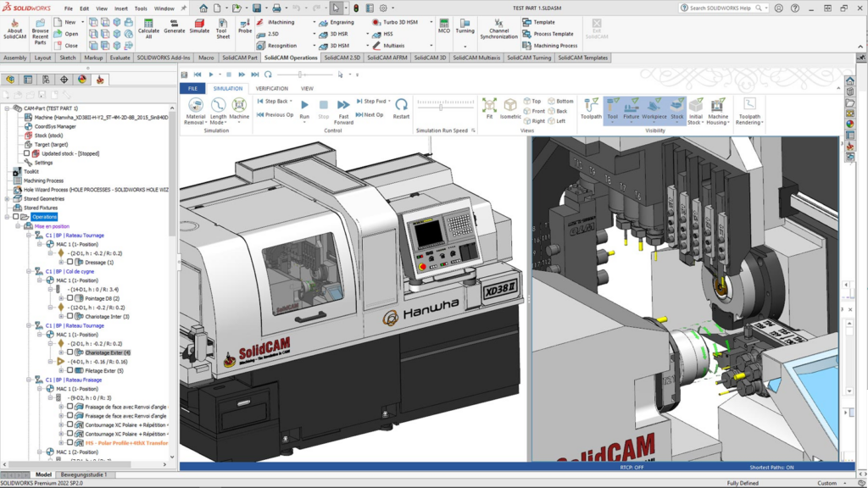Image resolution: width=868 pixels, height=488 pixels.
Task: Click the Channel Synchronization icon
Action: (498, 28)
